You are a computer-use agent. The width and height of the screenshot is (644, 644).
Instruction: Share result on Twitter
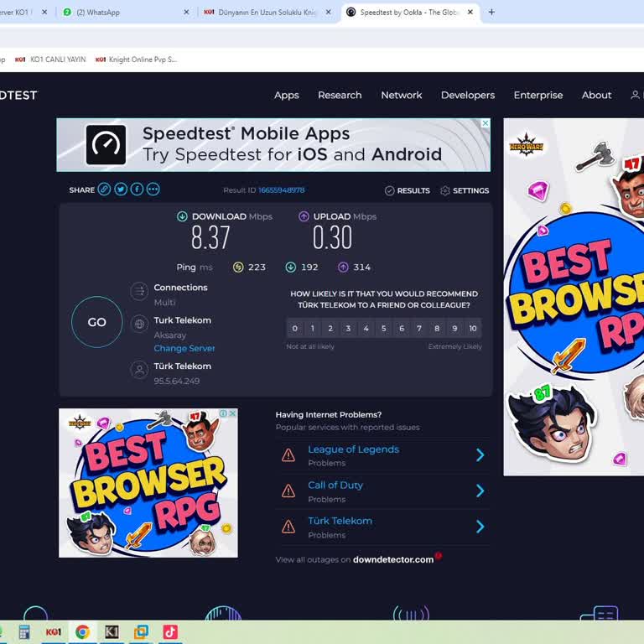click(121, 190)
